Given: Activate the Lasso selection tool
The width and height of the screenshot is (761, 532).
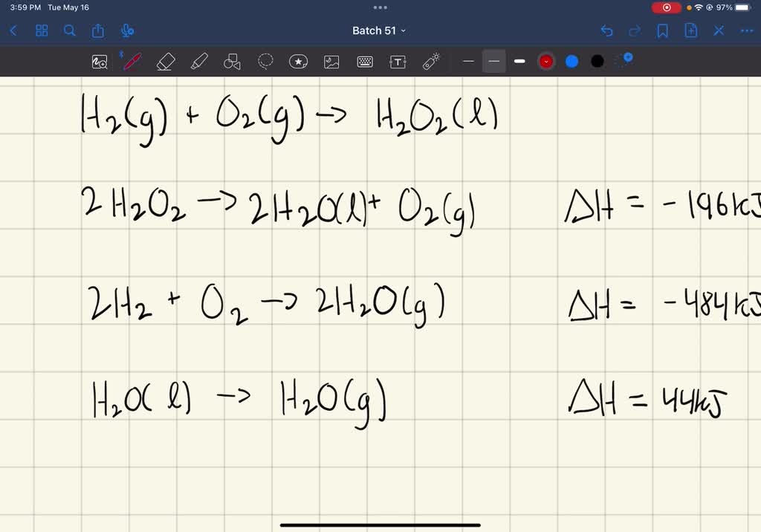Looking at the screenshot, I should 265,61.
